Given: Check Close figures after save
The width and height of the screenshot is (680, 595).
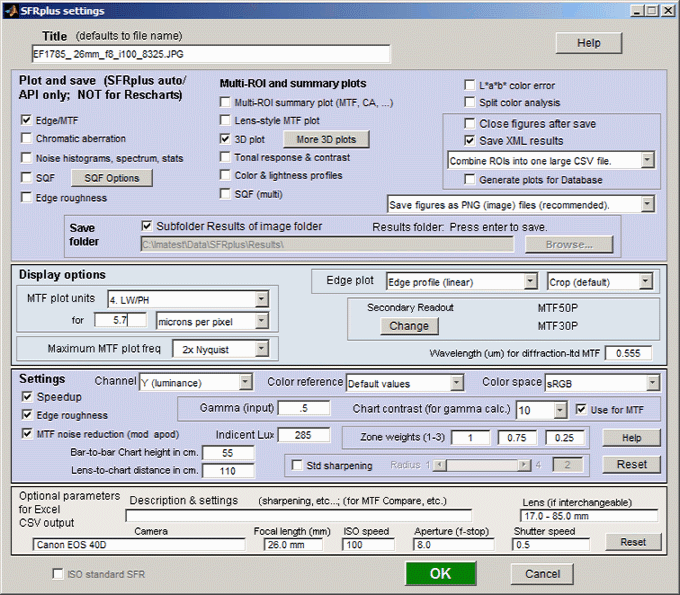Looking at the screenshot, I should 469,124.
